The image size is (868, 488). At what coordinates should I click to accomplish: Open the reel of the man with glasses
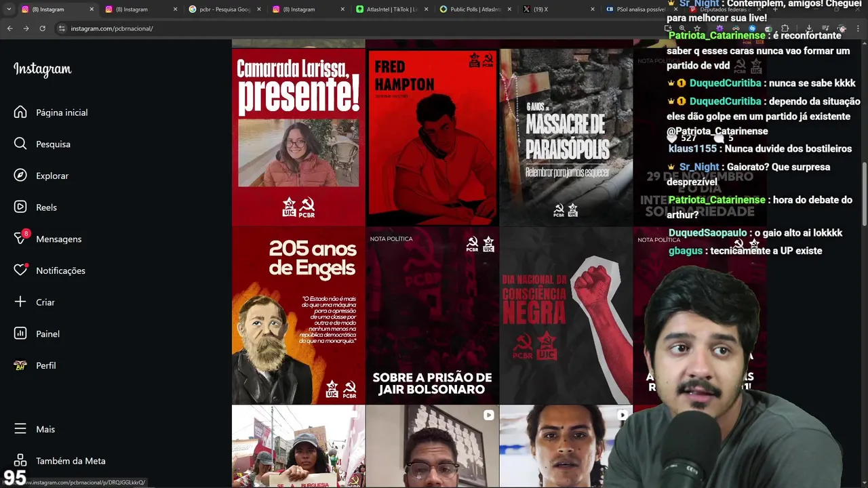tap(432, 446)
